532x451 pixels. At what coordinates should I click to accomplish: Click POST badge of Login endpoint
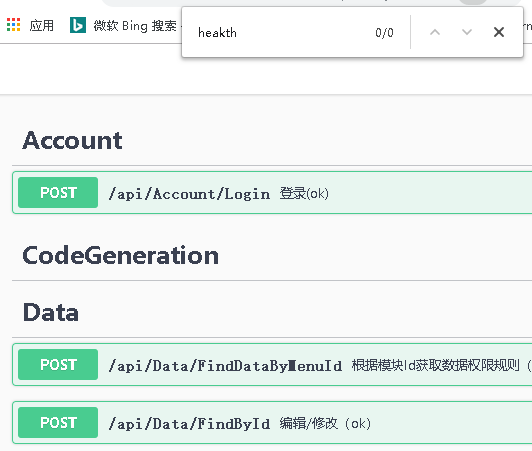pos(58,192)
